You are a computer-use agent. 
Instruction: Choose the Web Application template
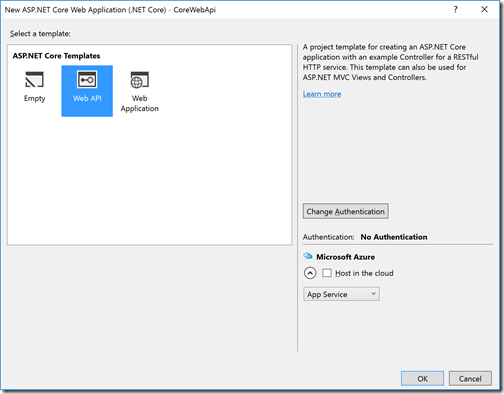[x=140, y=91]
